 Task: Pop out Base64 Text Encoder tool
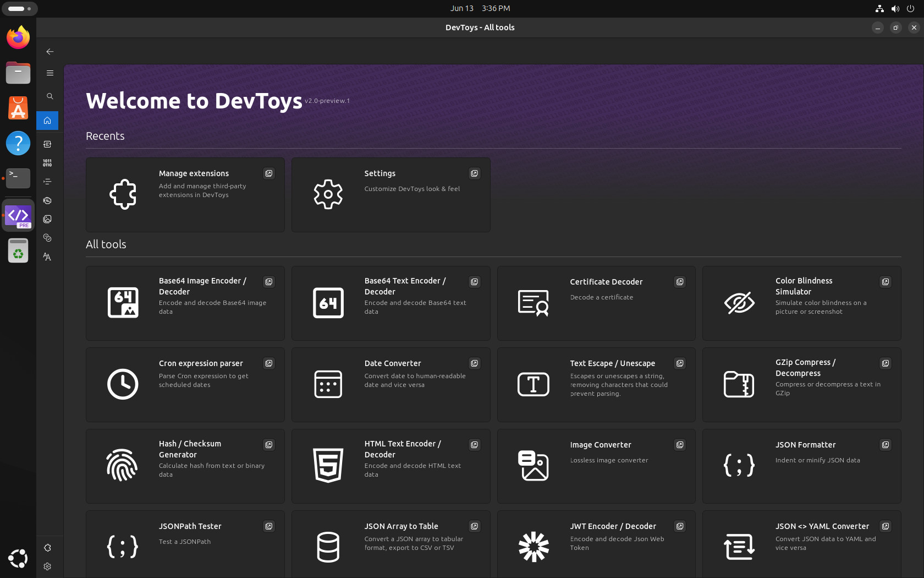pyautogui.click(x=475, y=282)
